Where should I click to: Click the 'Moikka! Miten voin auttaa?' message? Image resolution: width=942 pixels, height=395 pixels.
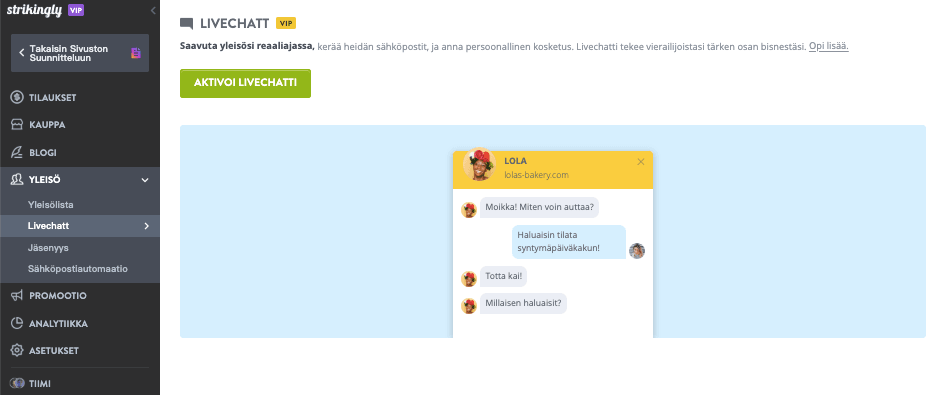tap(539, 207)
